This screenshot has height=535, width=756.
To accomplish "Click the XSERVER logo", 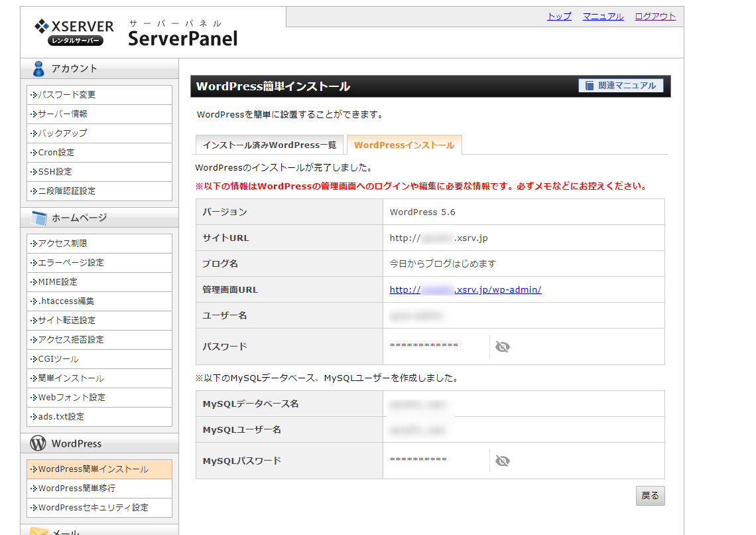I will [x=74, y=32].
